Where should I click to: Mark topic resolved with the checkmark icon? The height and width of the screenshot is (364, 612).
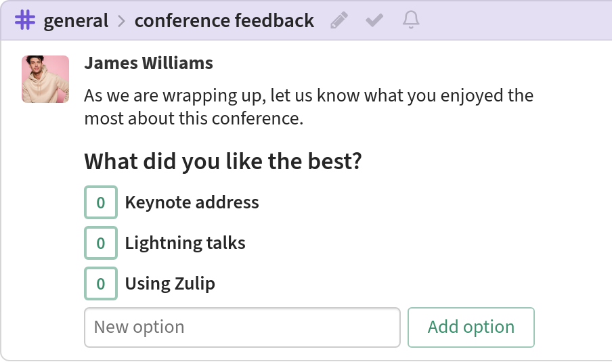tap(374, 20)
